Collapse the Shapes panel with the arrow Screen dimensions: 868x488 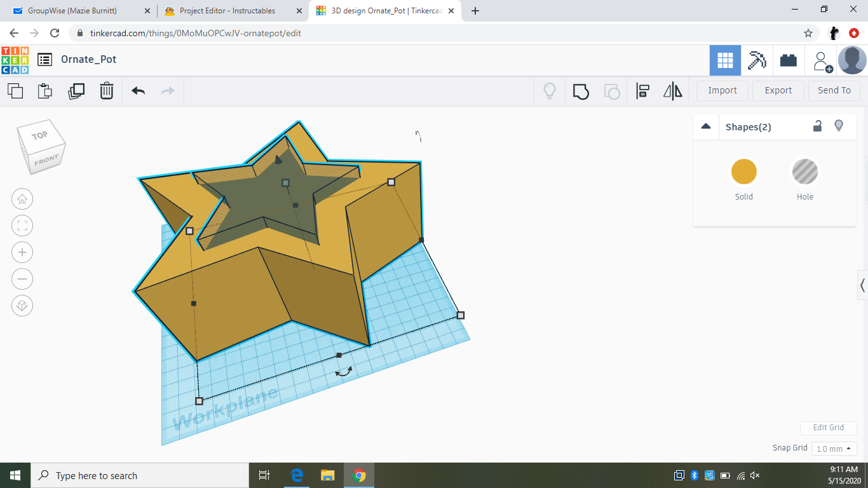tap(705, 126)
